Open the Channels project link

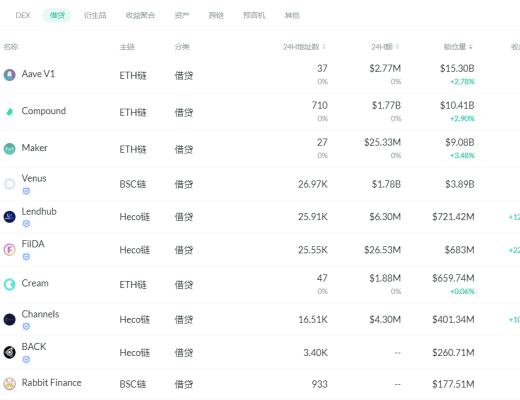point(40,314)
